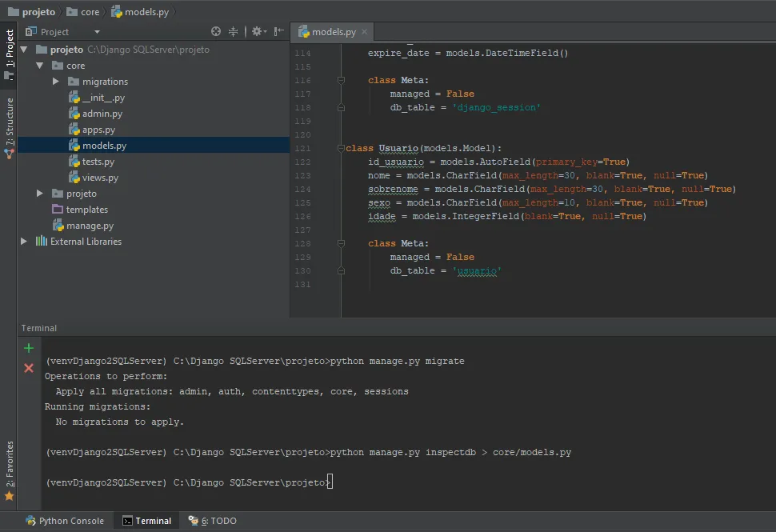The image size is (776, 532).
Task: Click the inspectdb command line in terminal
Action: (308, 452)
